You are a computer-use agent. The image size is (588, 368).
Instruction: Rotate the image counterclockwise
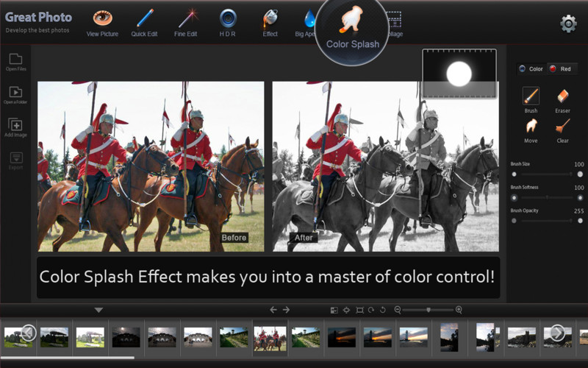382,310
